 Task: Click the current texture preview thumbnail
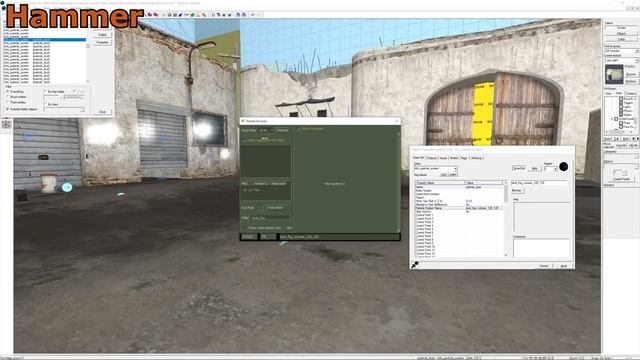pyautogui.click(x=615, y=73)
